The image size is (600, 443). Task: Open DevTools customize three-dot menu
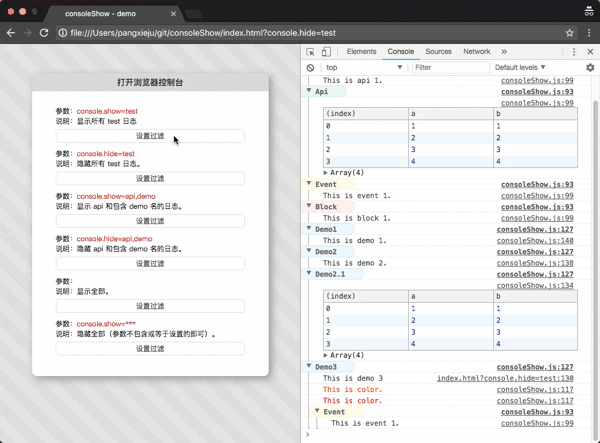pyautogui.click(x=574, y=52)
